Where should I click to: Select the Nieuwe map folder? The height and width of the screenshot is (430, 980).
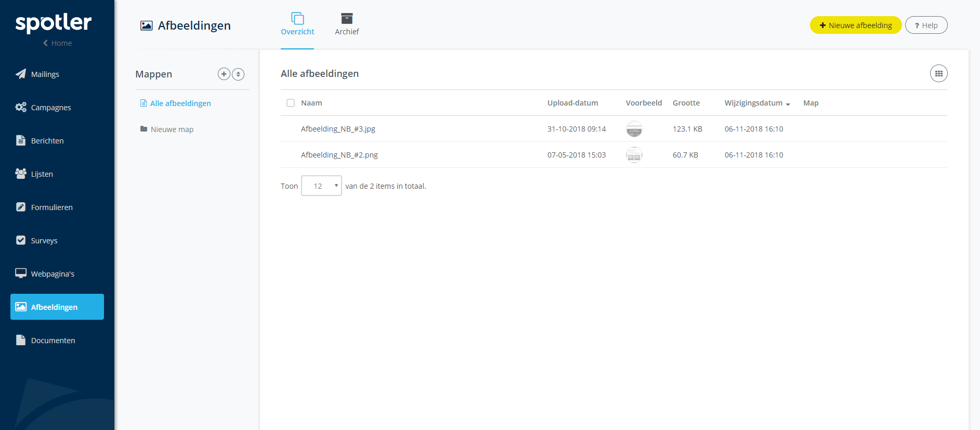167,129
